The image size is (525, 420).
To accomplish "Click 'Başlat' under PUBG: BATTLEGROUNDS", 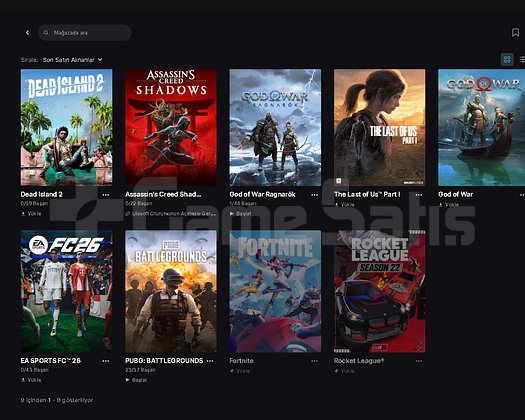I will (136, 380).
